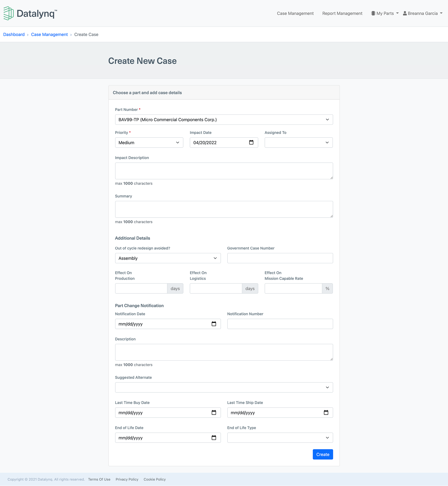Click the Additional Details section heading
The image size is (448, 486).
click(x=133, y=238)
